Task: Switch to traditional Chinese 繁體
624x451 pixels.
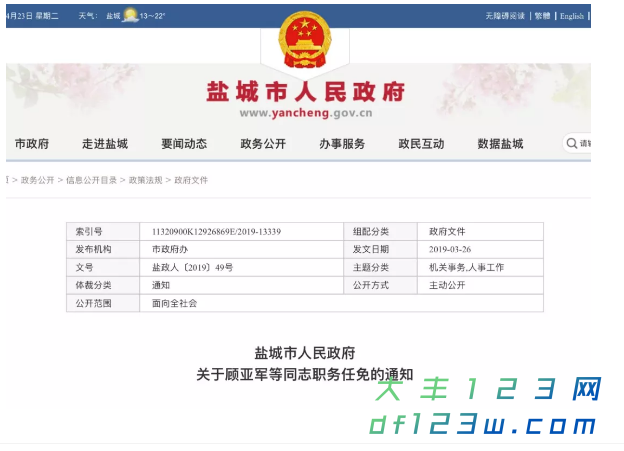Action: tap(542, 16)
